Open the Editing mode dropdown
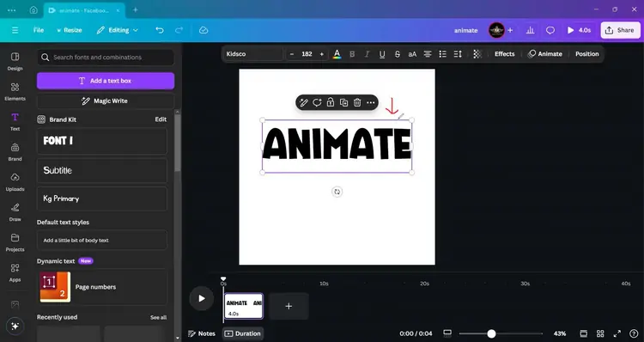Viewport: 644px width, 342px height. tap(118, 30)
